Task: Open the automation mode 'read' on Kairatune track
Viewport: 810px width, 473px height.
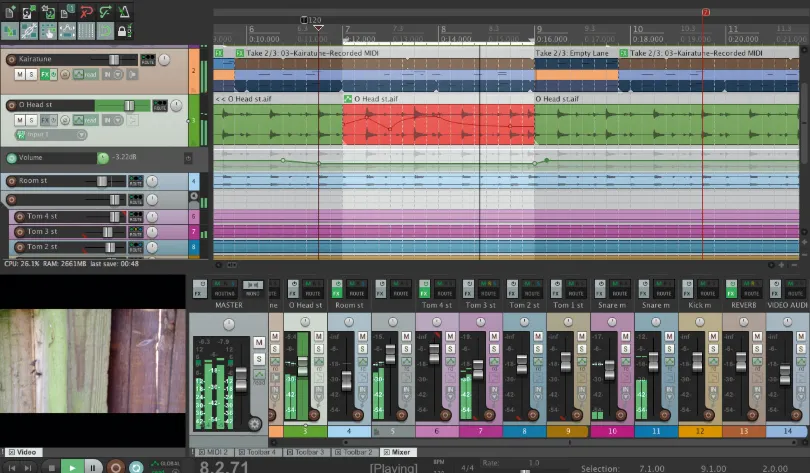Action: pos(85,74)
